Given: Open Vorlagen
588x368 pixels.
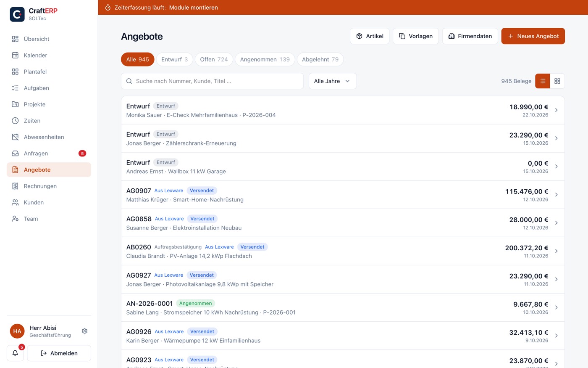Looking at the screenshot, I should [x=416, y=36].
